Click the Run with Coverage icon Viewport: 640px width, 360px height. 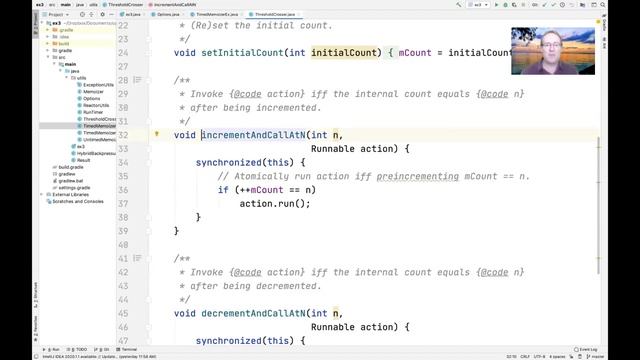[x=514, y=5]
